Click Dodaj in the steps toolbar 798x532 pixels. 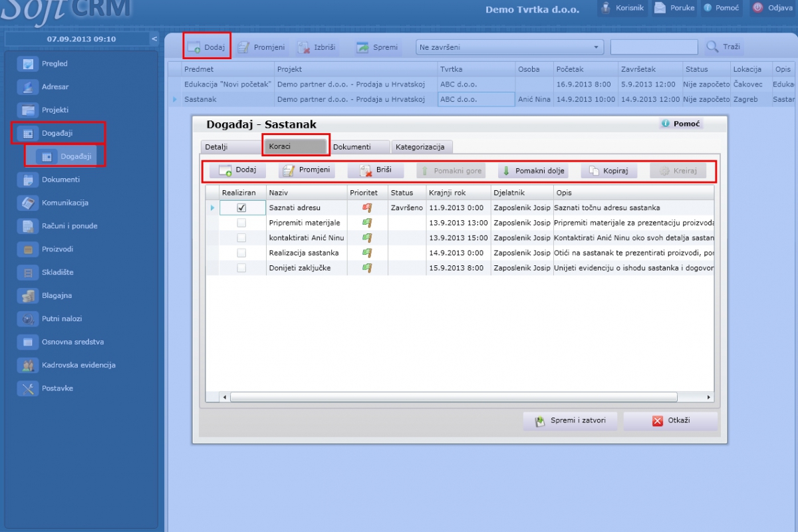click(x=237, y=170)
